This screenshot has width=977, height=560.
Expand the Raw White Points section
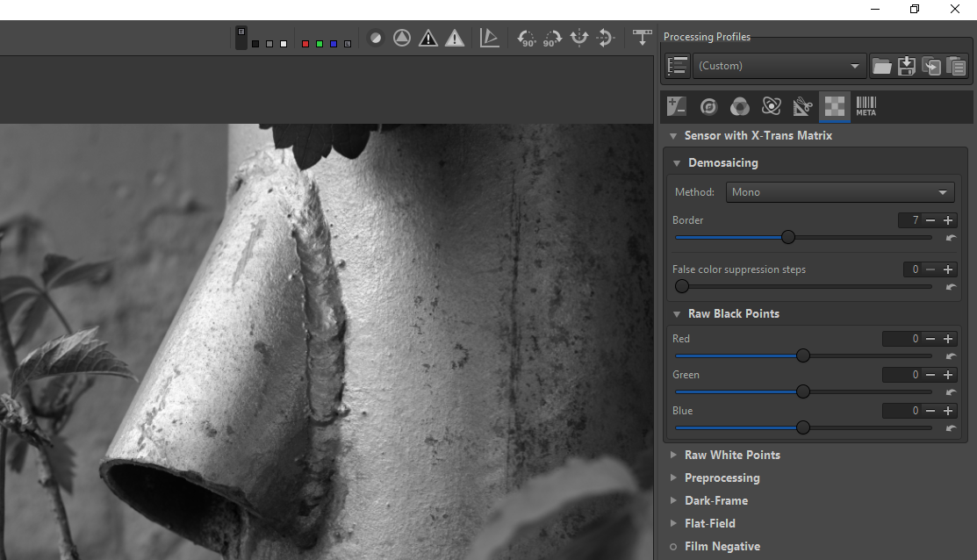coord(732,455)
